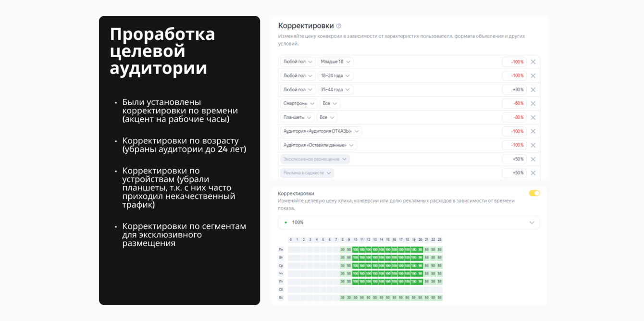This screenshot has height=321, width=644.
Task: Click Monday's empty cell at hour 0
Action: coord(291,249)
